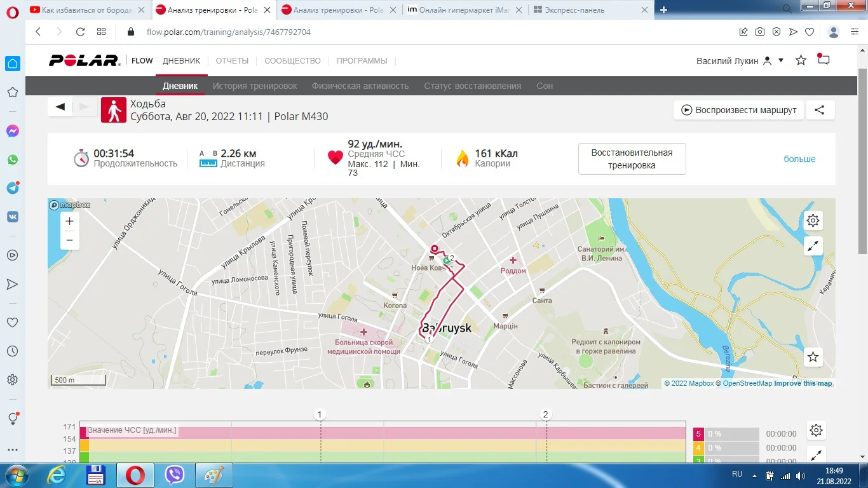Click the heart icon in the Opera sidebar
The height and width of the screenshot is (488, 868).
12,323
